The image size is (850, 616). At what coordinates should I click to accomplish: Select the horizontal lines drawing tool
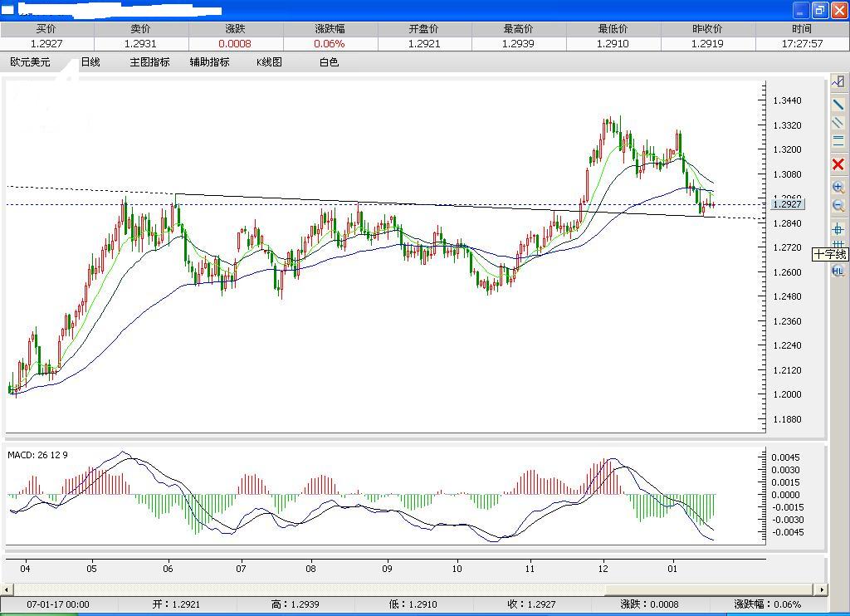pos(838,141)
